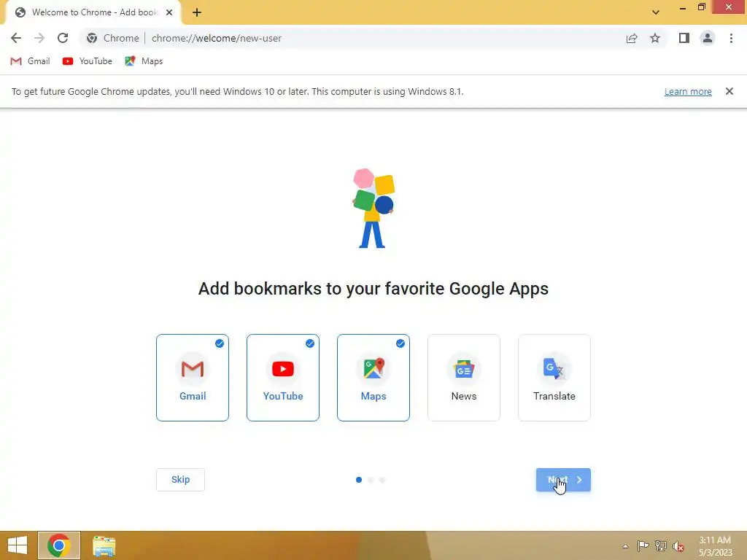The height and width of the screenshot is (560, 747).
Task: Click the Chrome taskbar icon
Action: pyautogui.click(x=59, y=545)
